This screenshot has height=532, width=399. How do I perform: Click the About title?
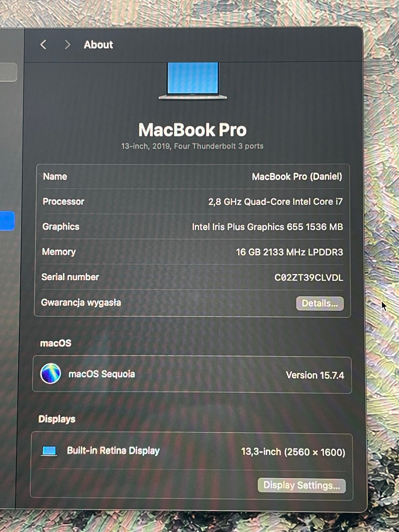point(98,44)
